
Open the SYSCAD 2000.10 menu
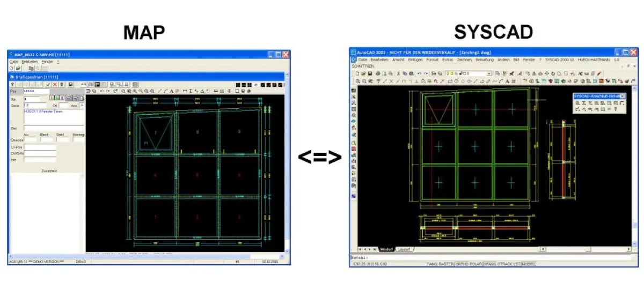pos(560,60)
